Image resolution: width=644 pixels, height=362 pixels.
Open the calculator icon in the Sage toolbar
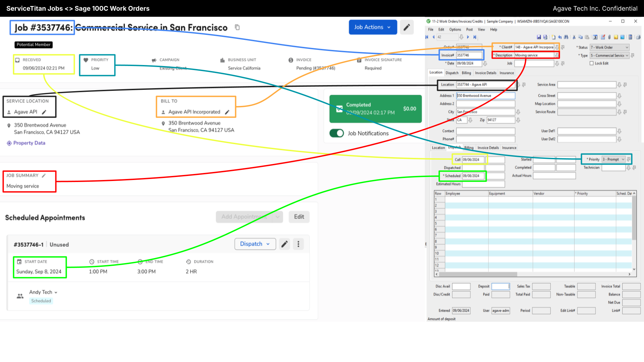tap(630, 37)
